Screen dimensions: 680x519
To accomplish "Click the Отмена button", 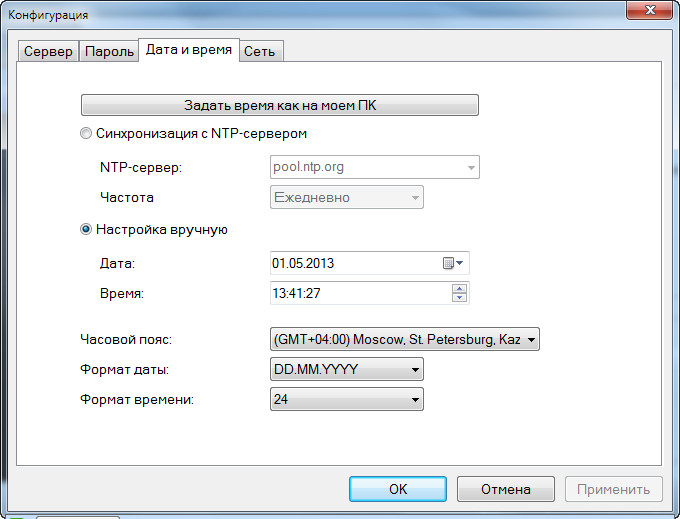I will click(x=506, y=489).
